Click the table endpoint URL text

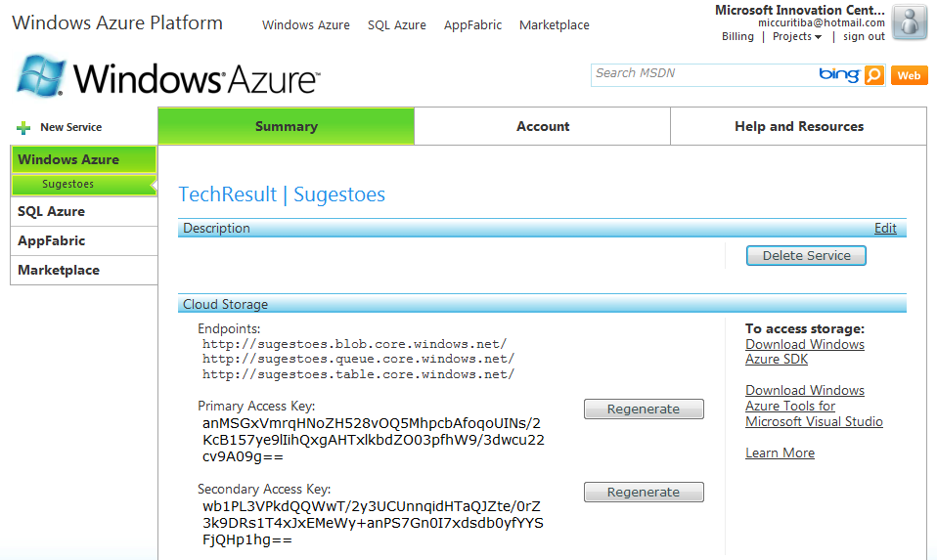click(359, 374)
